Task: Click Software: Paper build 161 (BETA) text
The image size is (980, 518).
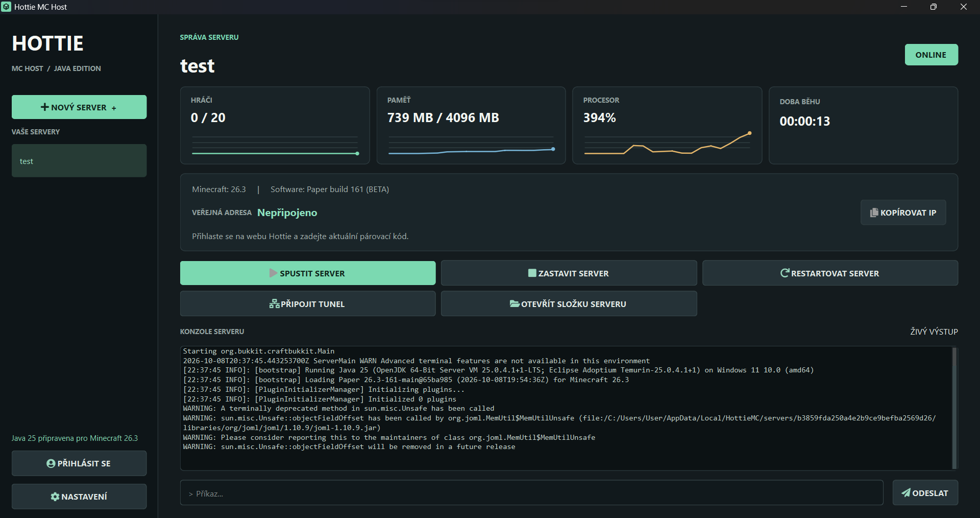Action: 330,190
